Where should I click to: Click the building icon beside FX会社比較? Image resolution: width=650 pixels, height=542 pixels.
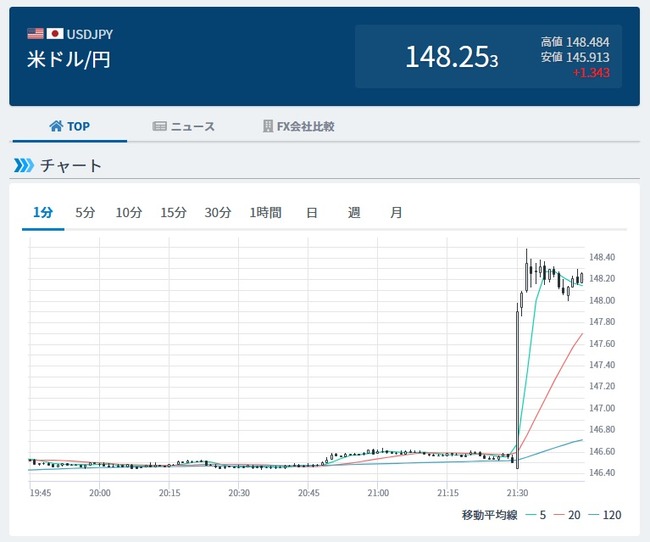click(x=268, y=127)
